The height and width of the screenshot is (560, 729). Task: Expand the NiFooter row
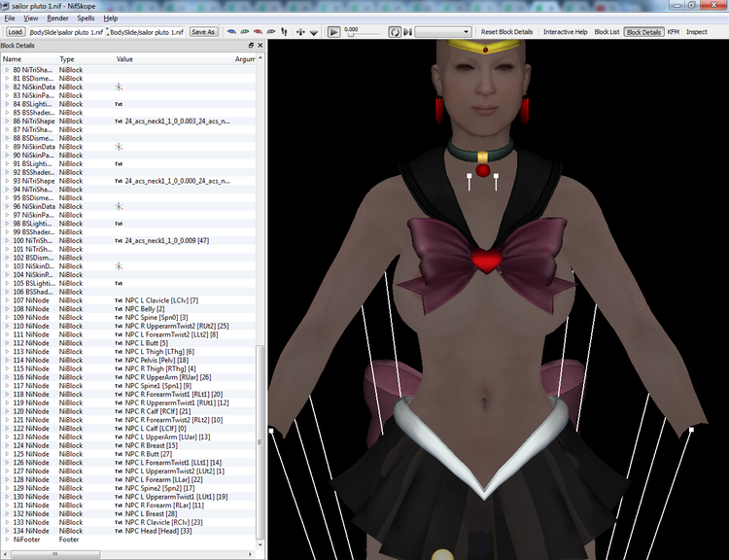(x=7, y=540)
